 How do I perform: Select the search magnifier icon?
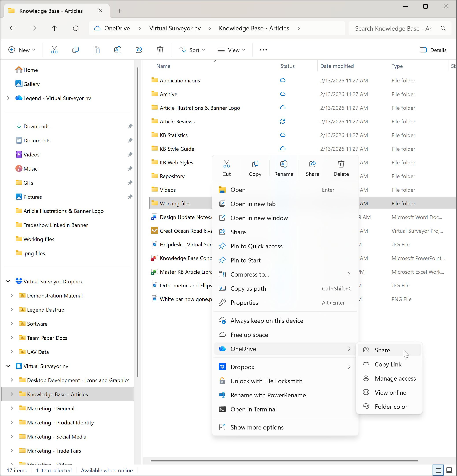(x=443, y=28)
